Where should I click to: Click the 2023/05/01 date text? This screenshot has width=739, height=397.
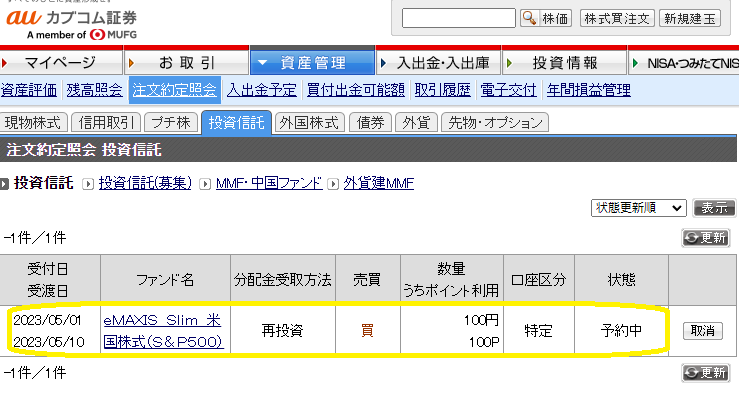(x=47, y=320)
